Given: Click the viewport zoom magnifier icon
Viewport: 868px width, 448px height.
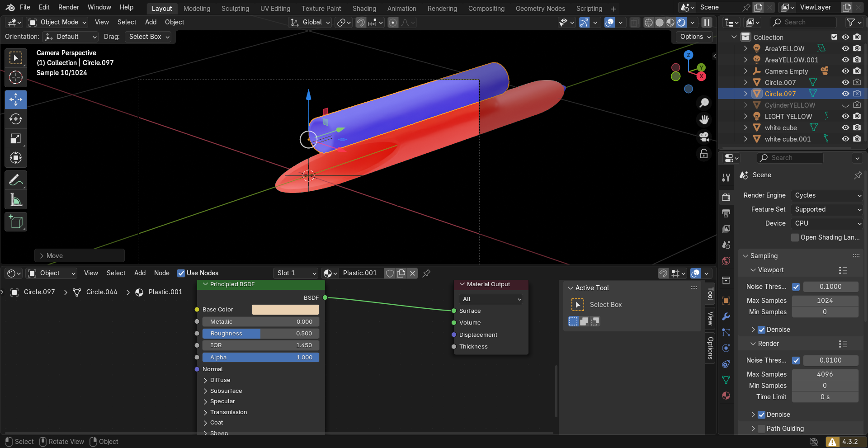Looking at the screenshot, I should (x=704, y=103).
